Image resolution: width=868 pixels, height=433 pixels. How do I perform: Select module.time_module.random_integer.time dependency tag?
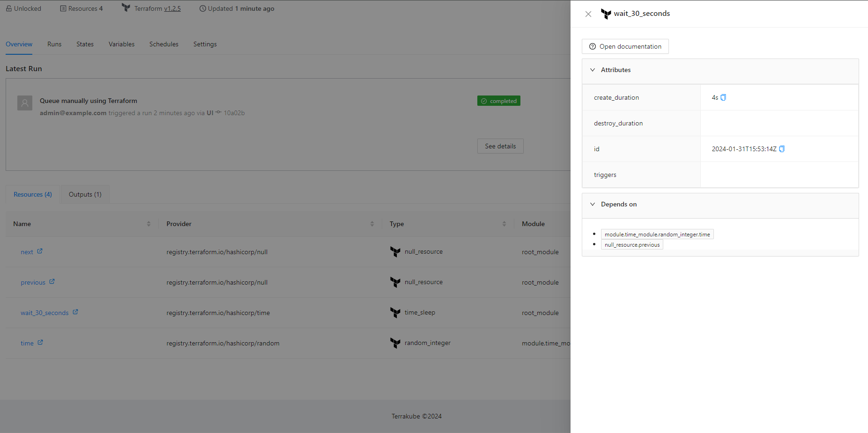click(x=657, y=235)
